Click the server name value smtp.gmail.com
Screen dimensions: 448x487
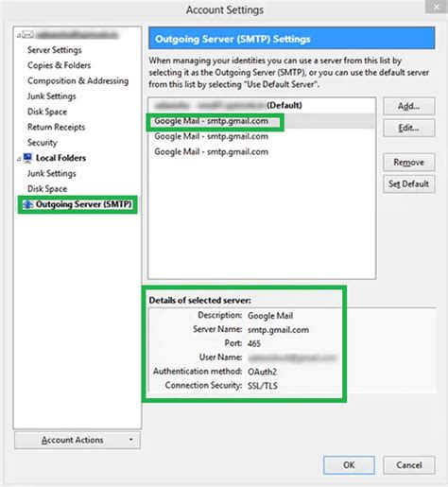coord(278,330)
